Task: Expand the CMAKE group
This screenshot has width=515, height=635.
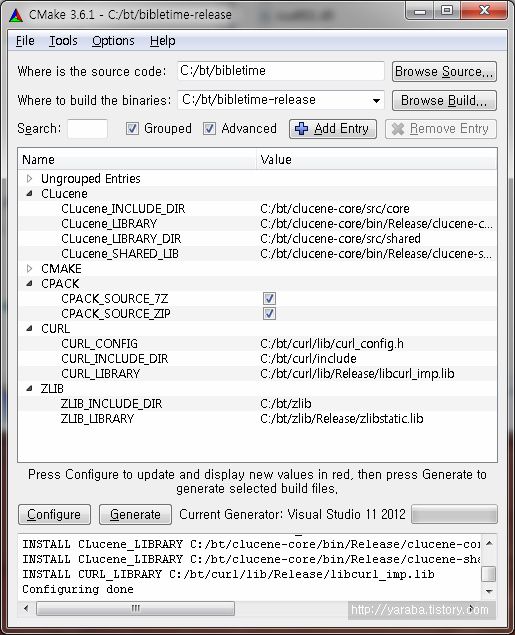Action: pyautogui.click(x=29, y=268)
